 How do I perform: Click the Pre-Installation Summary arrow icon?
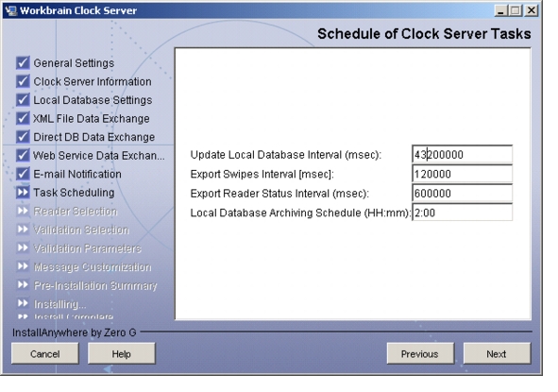tap(23, 285)
